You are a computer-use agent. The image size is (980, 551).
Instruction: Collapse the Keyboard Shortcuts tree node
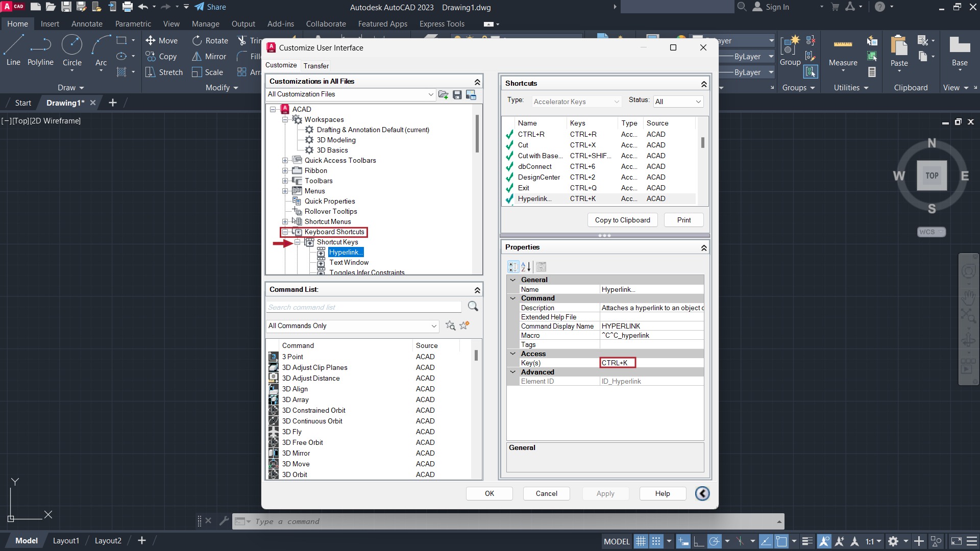[285, 232]
